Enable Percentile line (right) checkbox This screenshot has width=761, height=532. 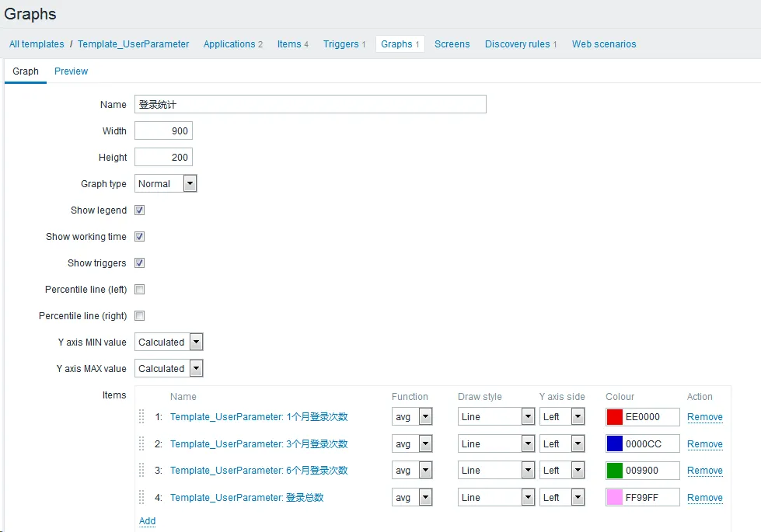pyautogui.click(x=139, y=316)
